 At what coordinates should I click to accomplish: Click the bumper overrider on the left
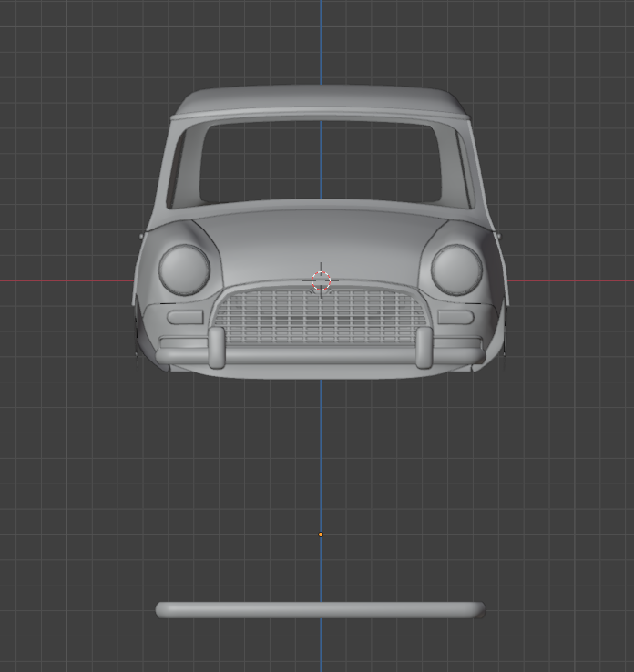[217, 347]
